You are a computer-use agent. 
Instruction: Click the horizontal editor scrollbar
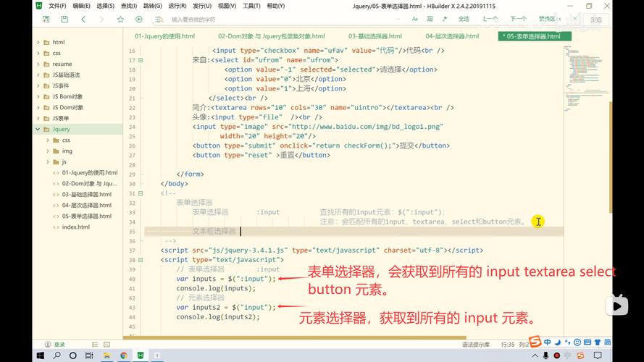295,338
